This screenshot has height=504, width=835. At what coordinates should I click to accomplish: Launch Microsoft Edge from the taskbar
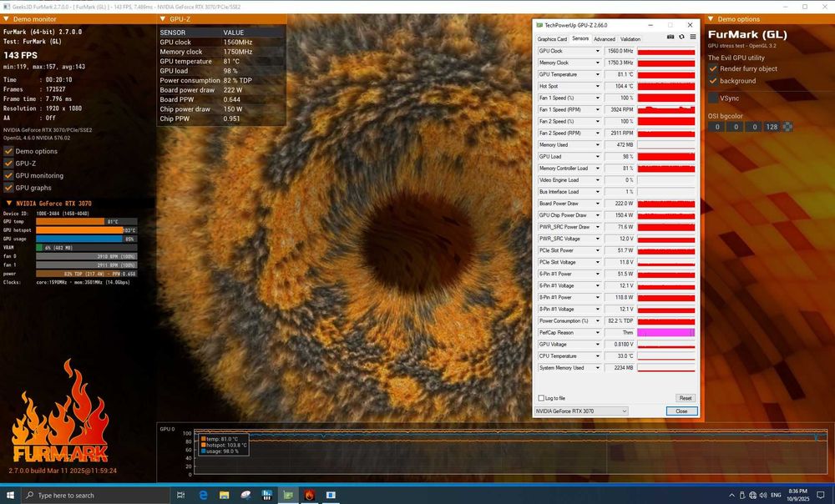(x=203, y=495)
